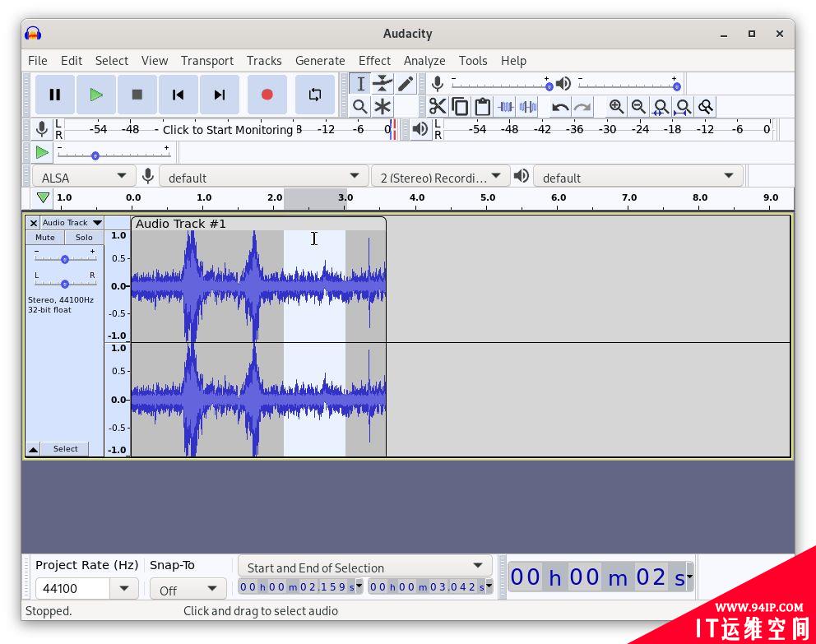The image size is (816, 644).
Task: Adjust the Audio Track gain slider
Action: point(65,258)
